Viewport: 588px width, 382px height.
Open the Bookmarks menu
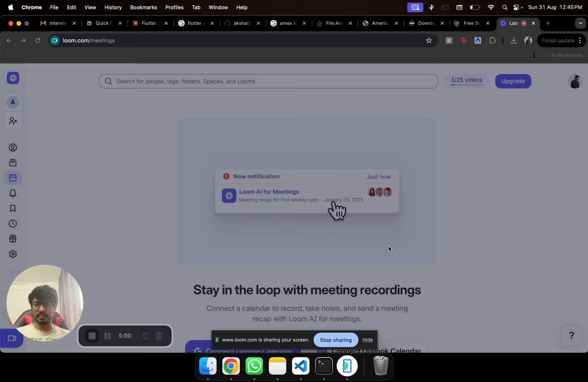[143, 7]
